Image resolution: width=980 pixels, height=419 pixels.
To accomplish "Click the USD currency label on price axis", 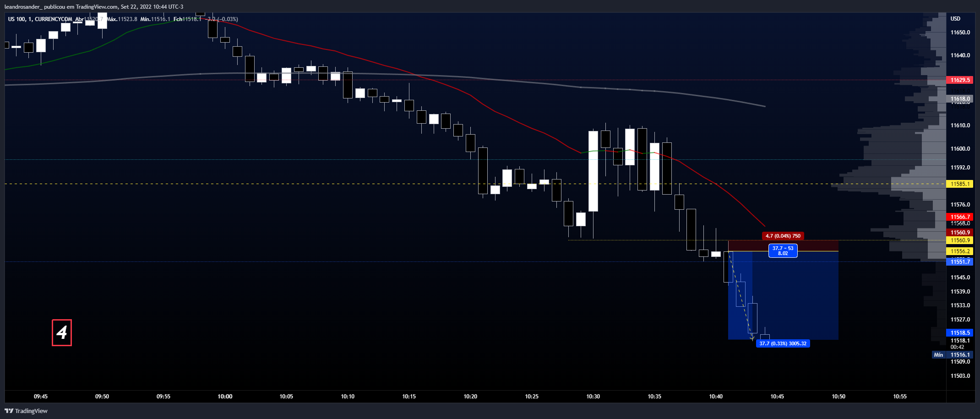I will coord(955,19).
